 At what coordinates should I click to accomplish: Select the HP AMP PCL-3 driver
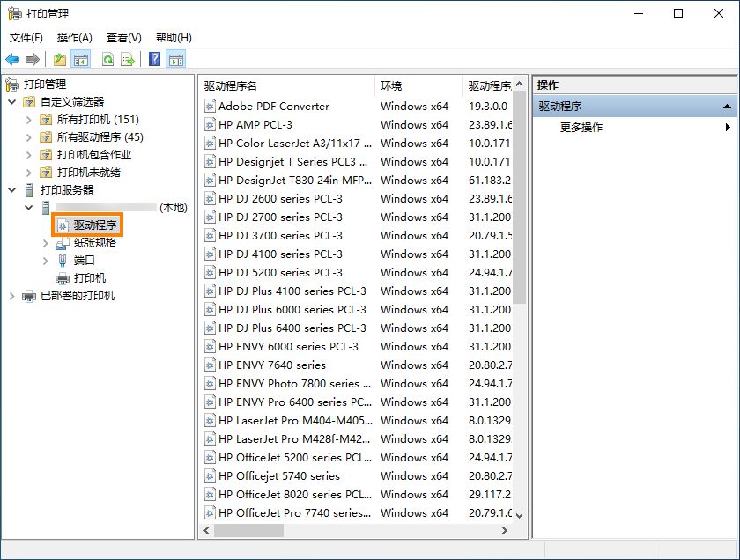(358, 124)
